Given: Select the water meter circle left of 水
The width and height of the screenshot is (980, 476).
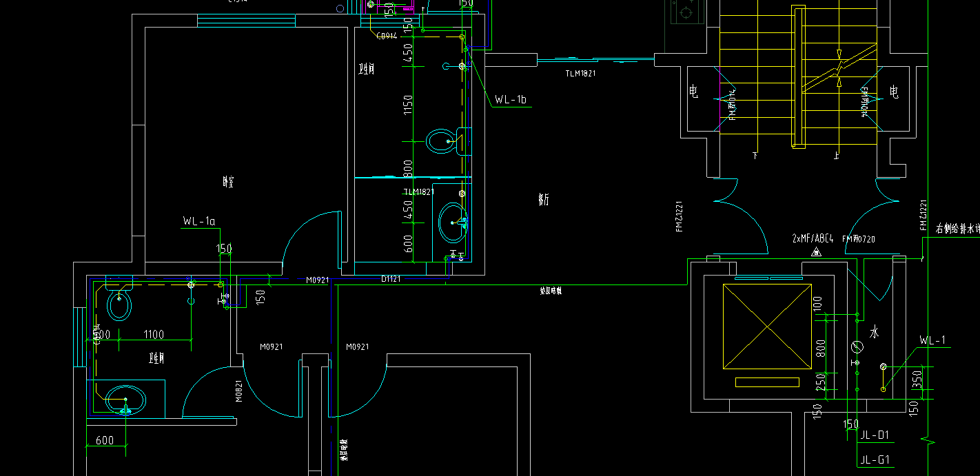Looking at the screenshot, I should pos(857,346).
